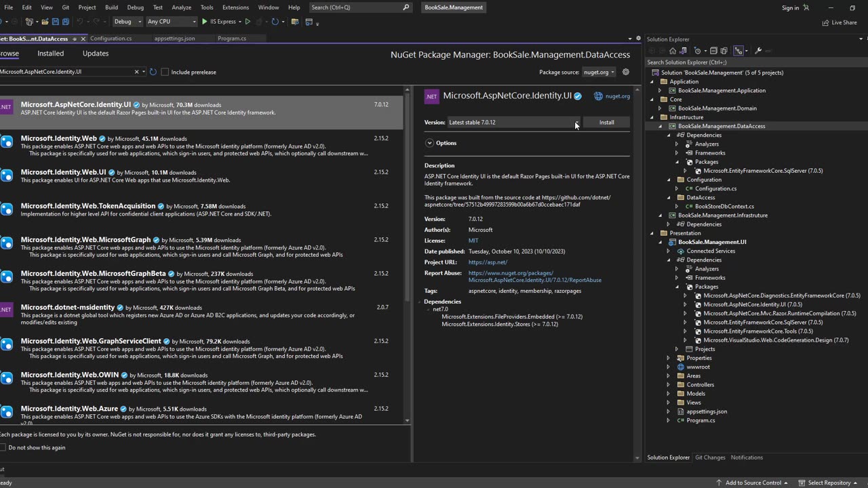Click the Save floppy-disk icon

click(56, 22)
